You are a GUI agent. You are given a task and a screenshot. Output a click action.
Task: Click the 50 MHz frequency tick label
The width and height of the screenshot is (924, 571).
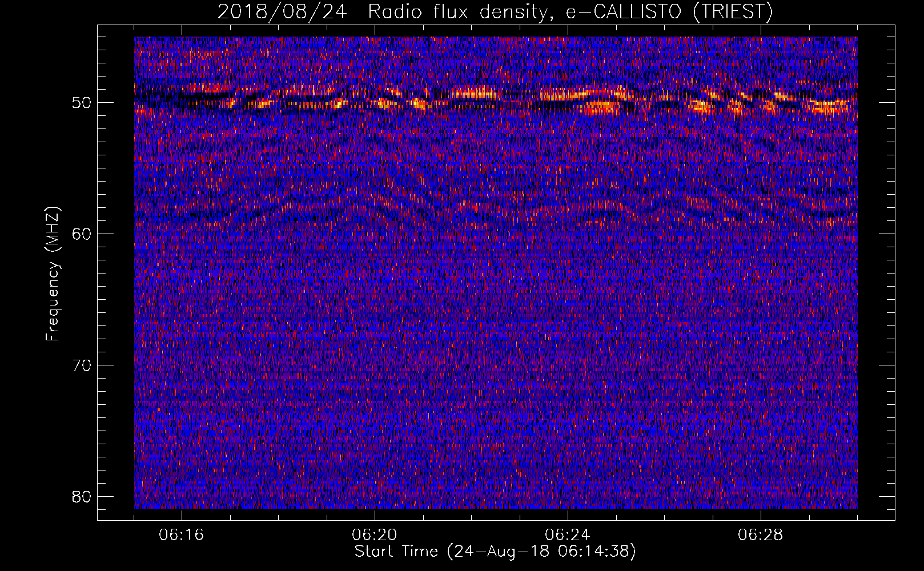pos(82,103)
